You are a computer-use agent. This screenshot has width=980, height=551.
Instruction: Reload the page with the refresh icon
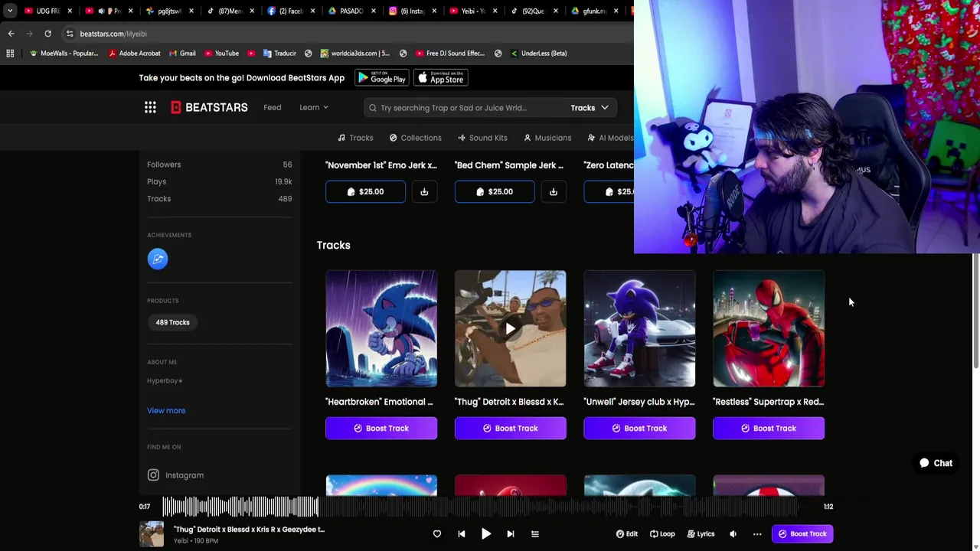47,34
